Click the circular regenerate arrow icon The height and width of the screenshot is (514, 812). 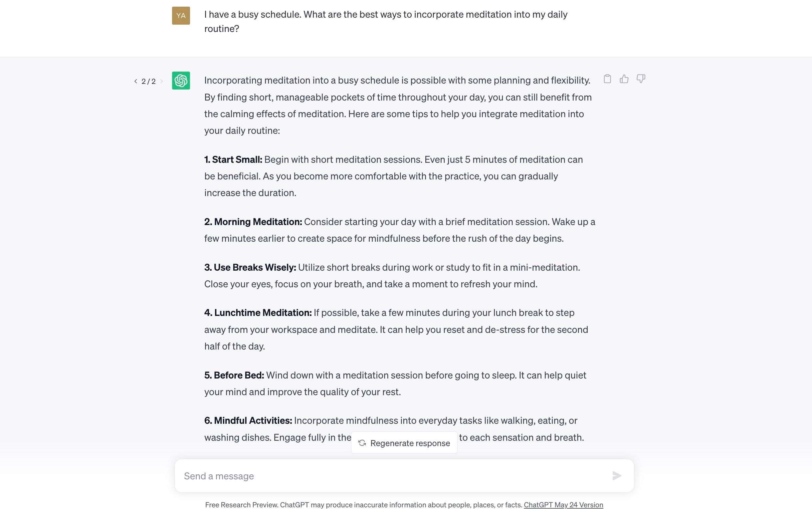362,443
